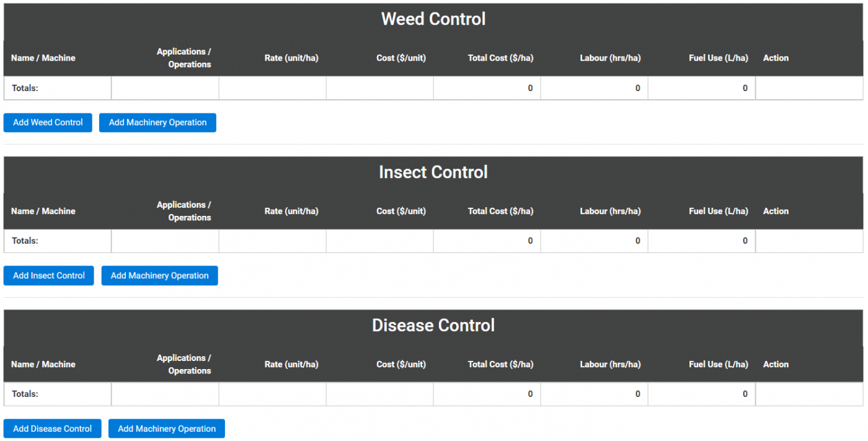Click the Applications / Operations header in Weed Control
The image size is (868, 441).
click(x=184, y=58)
